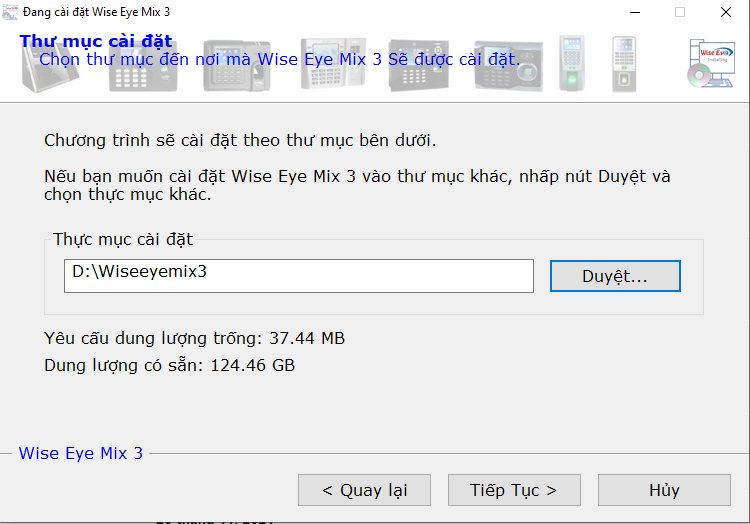
Task: Click the Tiếp Tục > button
Action: click(514, 490)
